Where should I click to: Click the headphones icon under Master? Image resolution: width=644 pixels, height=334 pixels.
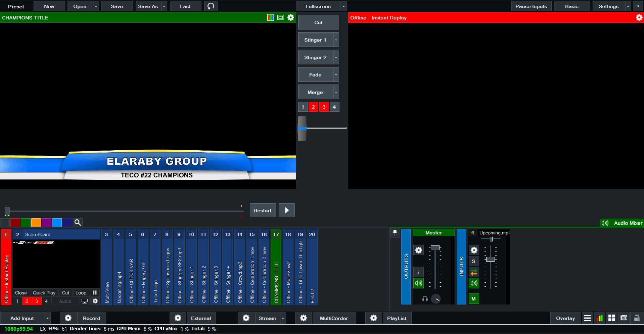pos(425,298)
